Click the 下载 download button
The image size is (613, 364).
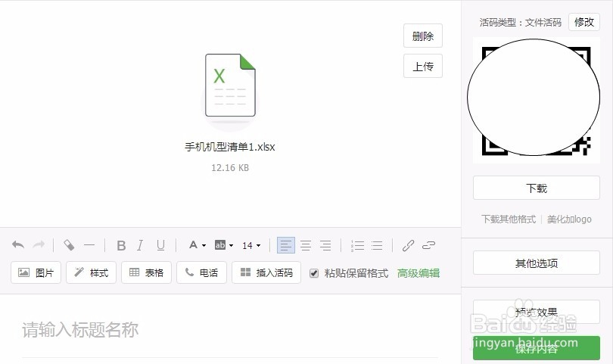537,188
